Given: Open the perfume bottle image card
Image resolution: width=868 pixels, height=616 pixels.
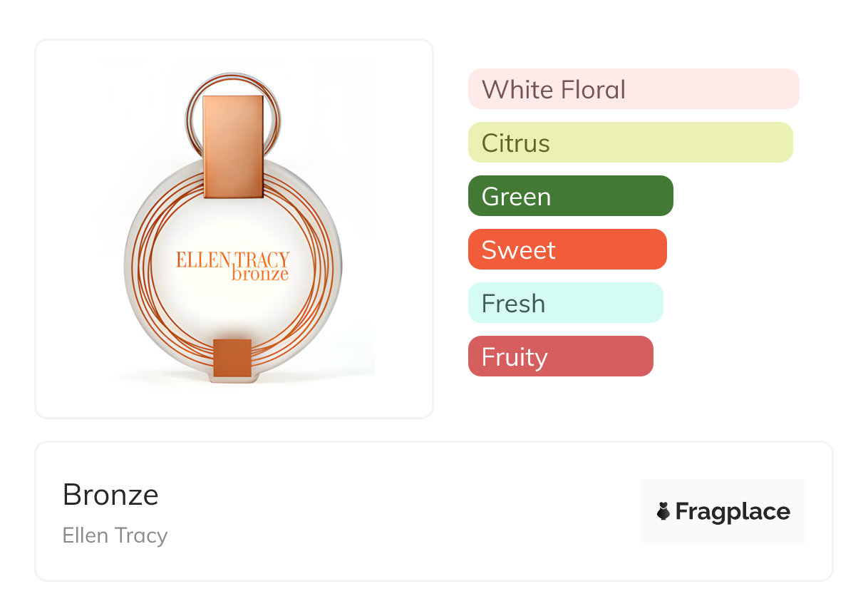Looking at the screenshot, I should coord(399,228).
